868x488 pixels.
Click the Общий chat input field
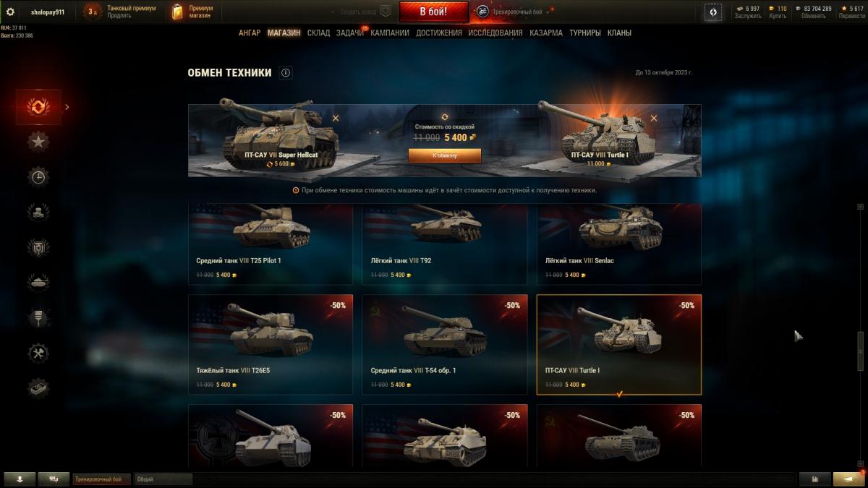[163, 479]
